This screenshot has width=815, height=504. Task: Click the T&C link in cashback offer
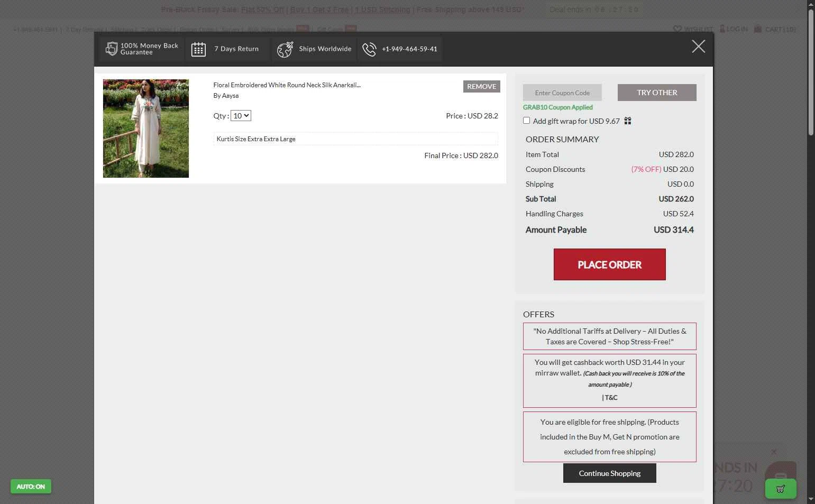coord(610,398)
